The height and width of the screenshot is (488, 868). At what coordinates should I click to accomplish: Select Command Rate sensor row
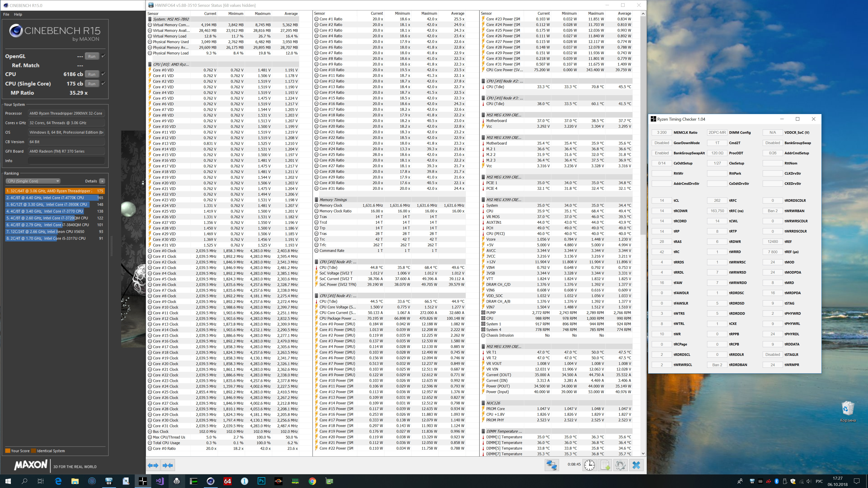click(x=390, y=251)
